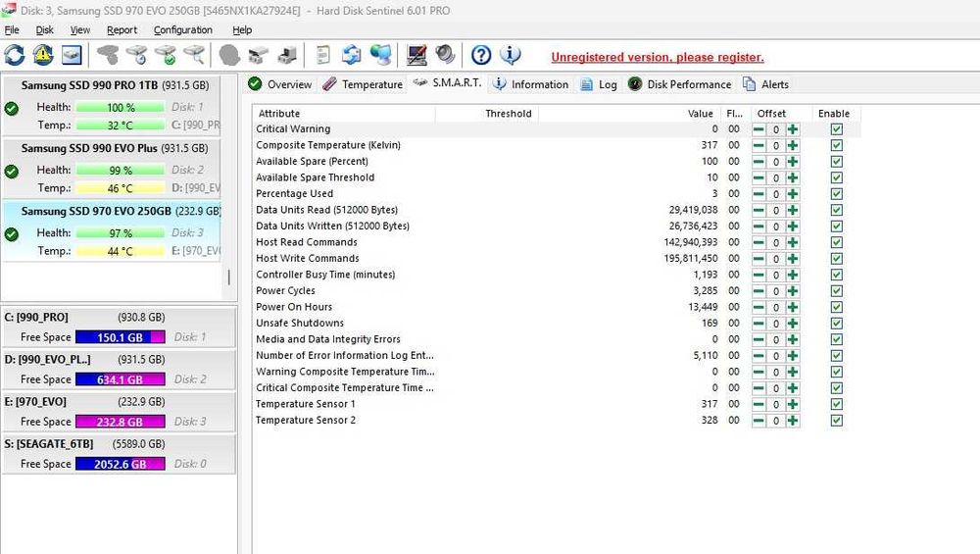Screen dimensions: 980x554
Task: Click the computer with blocks toolbar icon
Action: [287, 56]
